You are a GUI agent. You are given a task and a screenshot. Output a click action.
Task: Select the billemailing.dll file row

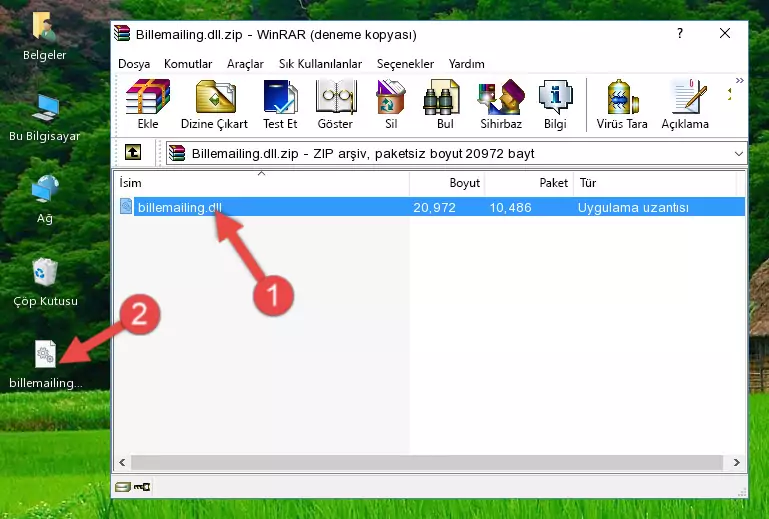click(x=431, y=207)
